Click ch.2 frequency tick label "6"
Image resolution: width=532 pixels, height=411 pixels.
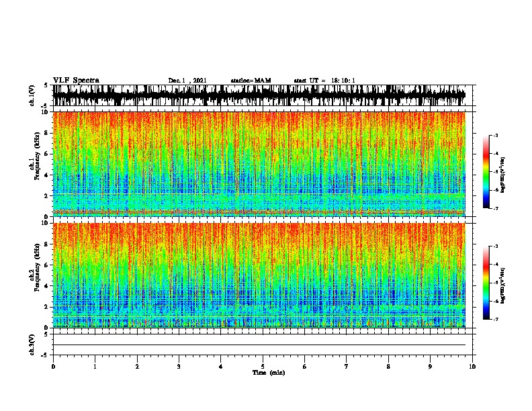(x=47, y=265)
